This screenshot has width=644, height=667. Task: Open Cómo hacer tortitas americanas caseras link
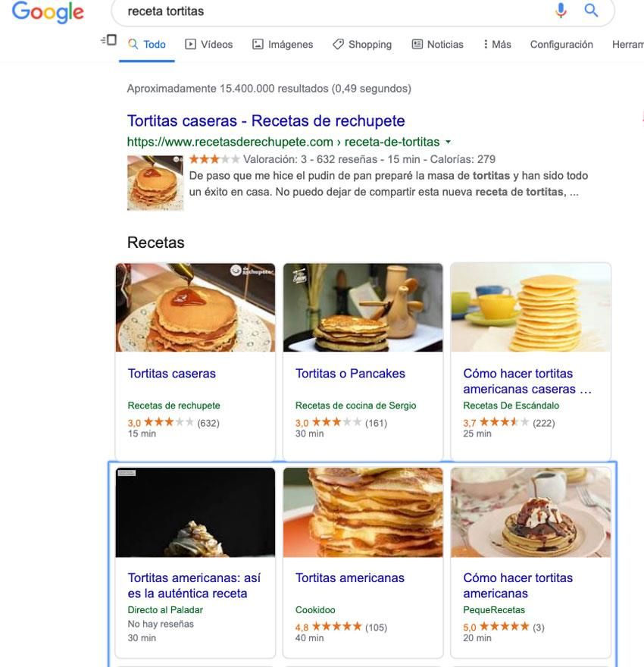click(x=527, y=381)
